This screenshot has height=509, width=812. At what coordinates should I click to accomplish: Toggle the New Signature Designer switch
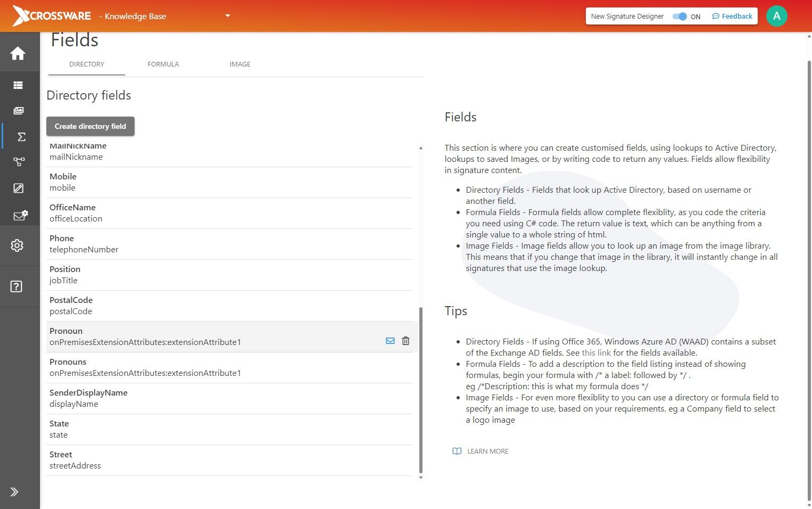point(680,17)
